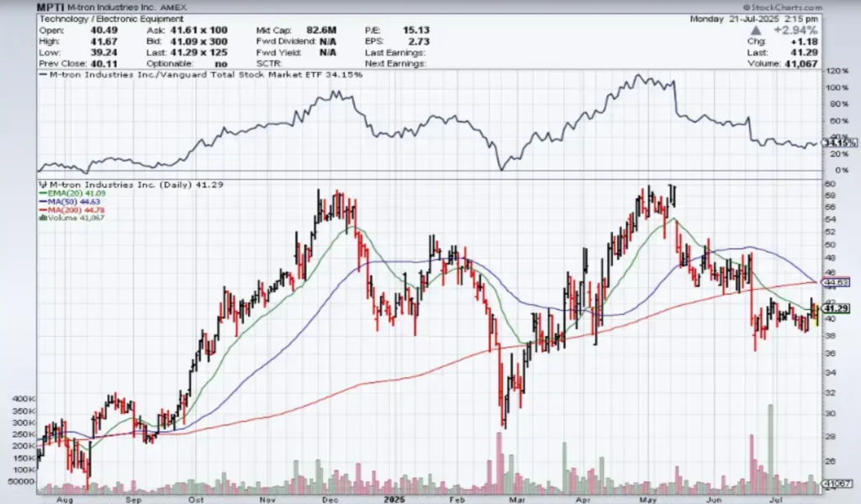
Task: Click the MA(50) 44.63 legend entry
Action: pos(69,202)
